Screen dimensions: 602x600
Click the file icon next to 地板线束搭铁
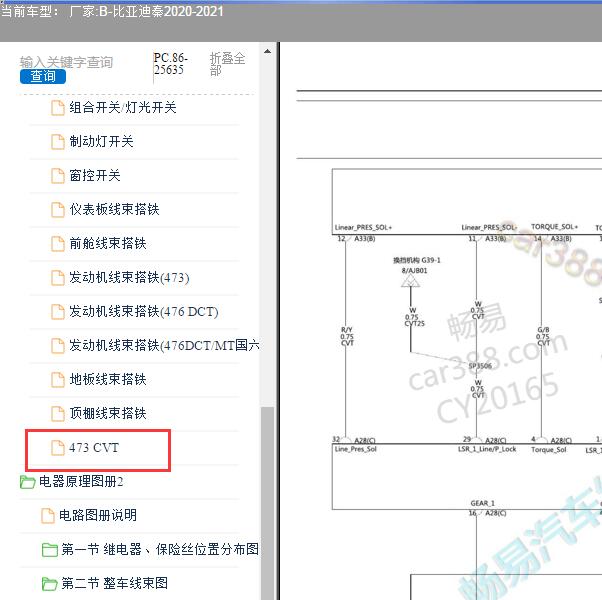tap(58, 380)
